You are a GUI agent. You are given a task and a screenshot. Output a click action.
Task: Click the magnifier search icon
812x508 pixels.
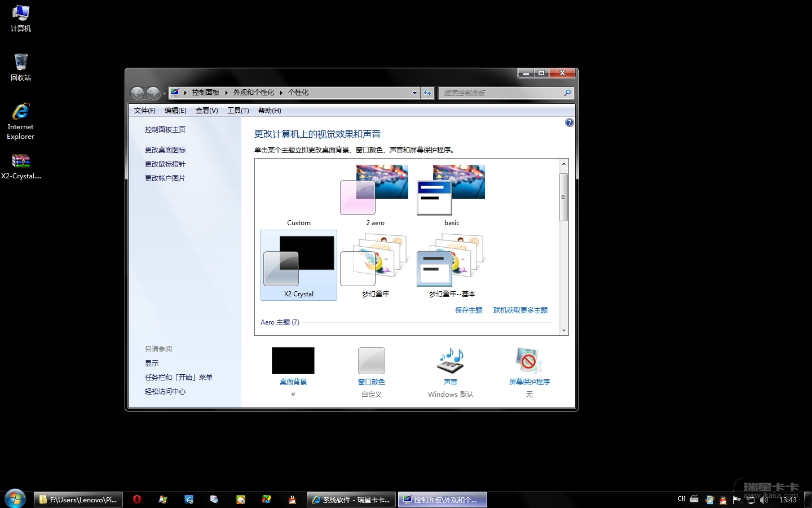coord(567,93)
